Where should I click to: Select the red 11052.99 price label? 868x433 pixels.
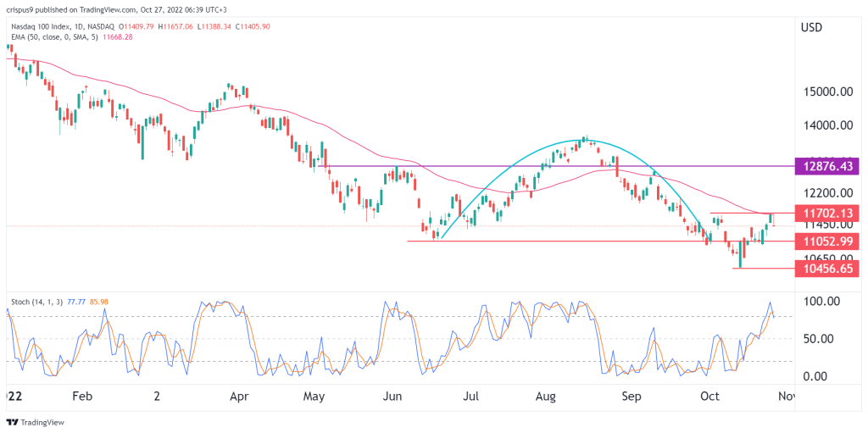click(827, 241)
